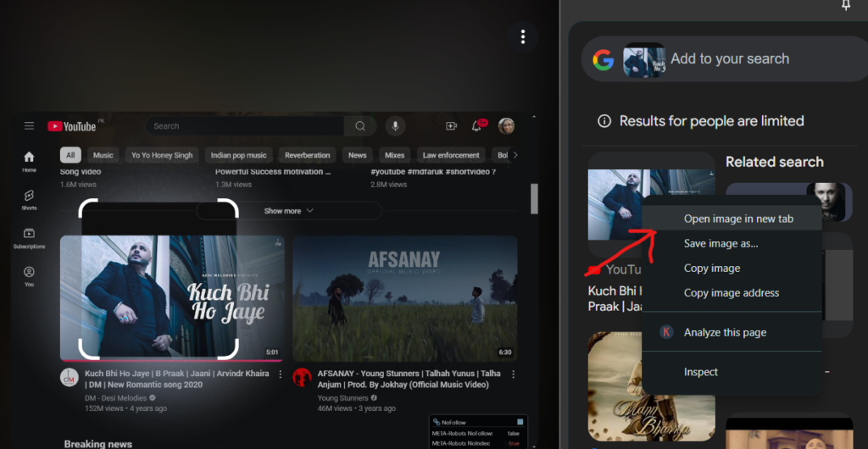Select Copy image from context menu
Viewport: 868px width, 449px height.
pos(732,269)
